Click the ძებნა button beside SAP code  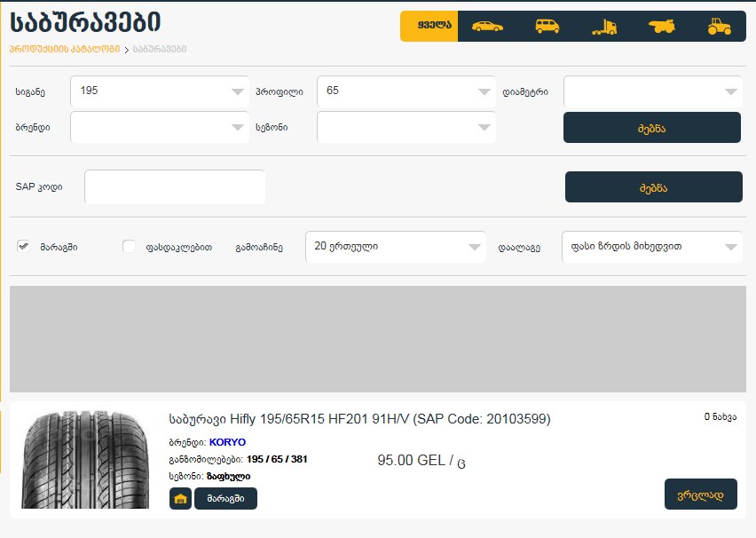pyautogui.click(x=654, y=187)
